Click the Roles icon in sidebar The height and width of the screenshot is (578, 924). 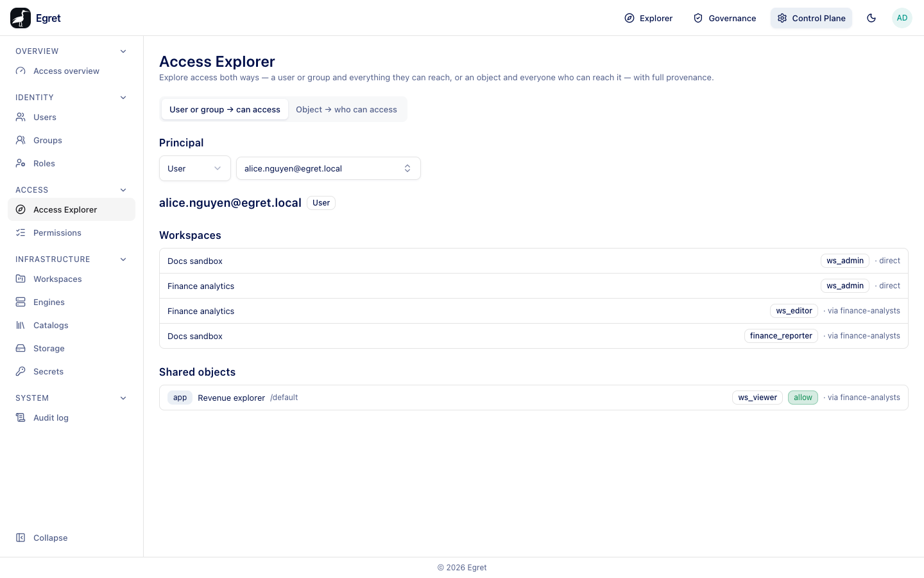click(21, 164)
